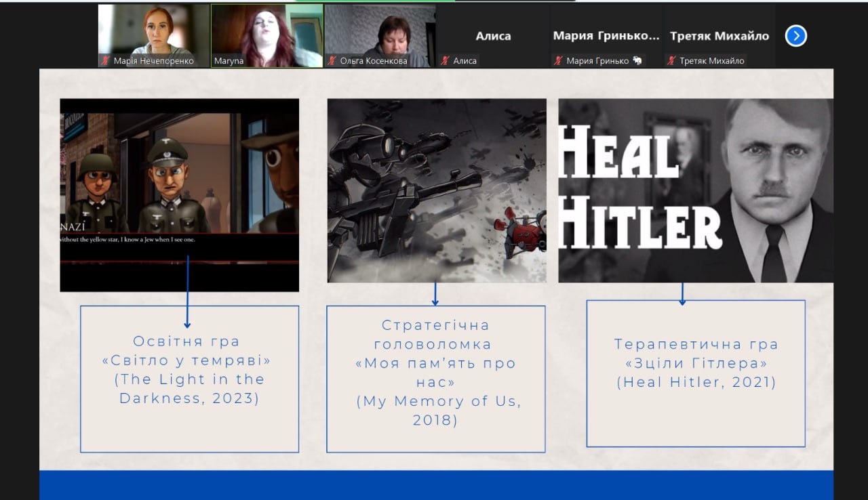
Task: Click the next participants arrow button
Action: 795,36
